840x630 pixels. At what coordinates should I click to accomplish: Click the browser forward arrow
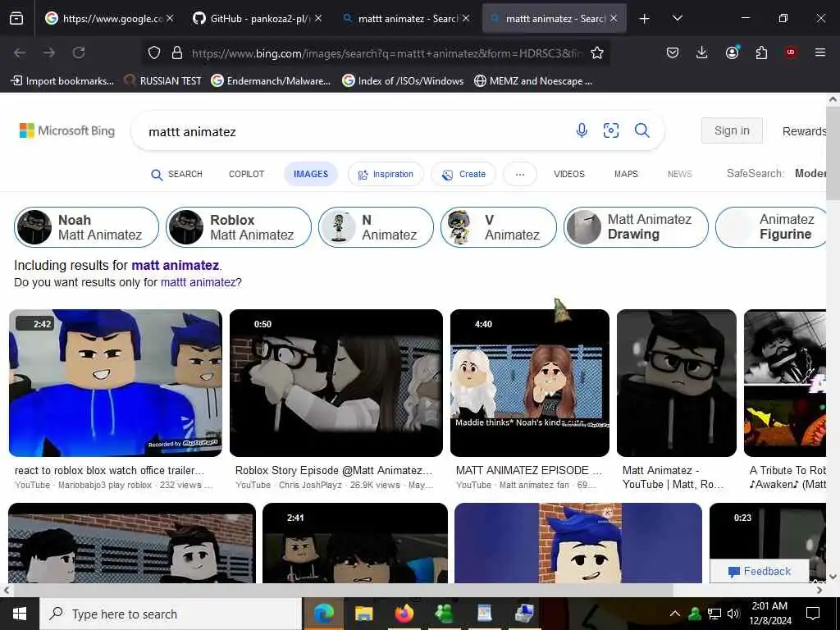48,52
